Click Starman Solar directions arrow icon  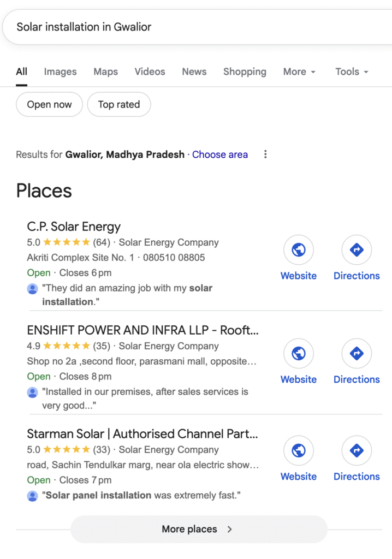[x=357, y=451]
